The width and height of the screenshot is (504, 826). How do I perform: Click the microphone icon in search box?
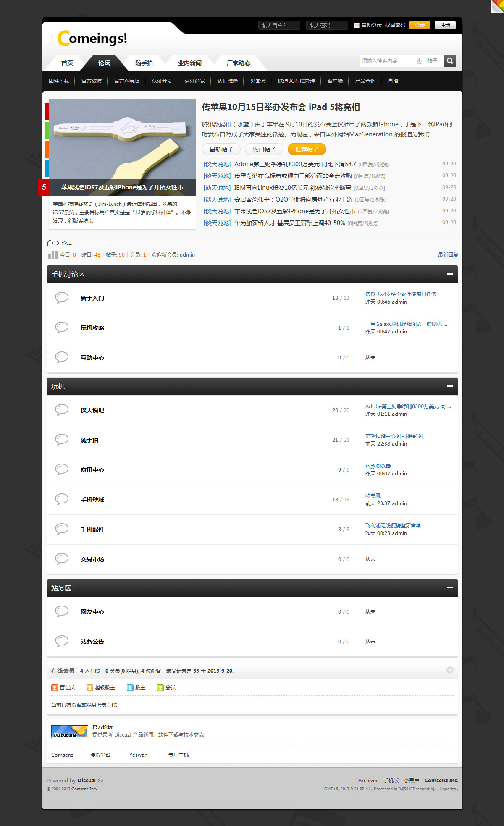pyautogui.click(x=419, y=61)
